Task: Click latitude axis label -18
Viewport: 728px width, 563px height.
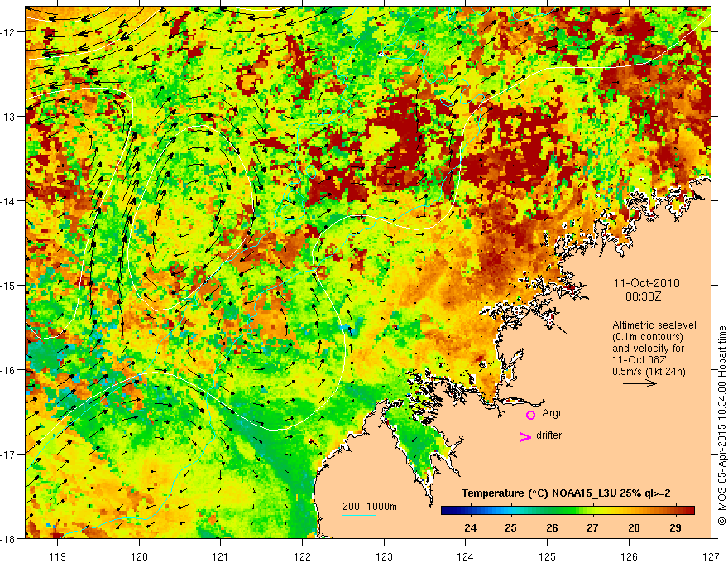Action: click(9, 538)
